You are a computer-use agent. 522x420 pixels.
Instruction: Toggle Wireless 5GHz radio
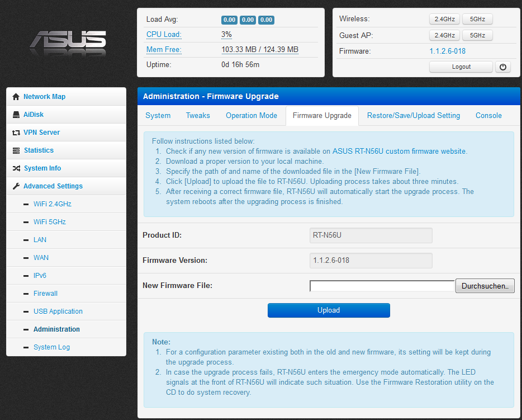click(477, 19)
